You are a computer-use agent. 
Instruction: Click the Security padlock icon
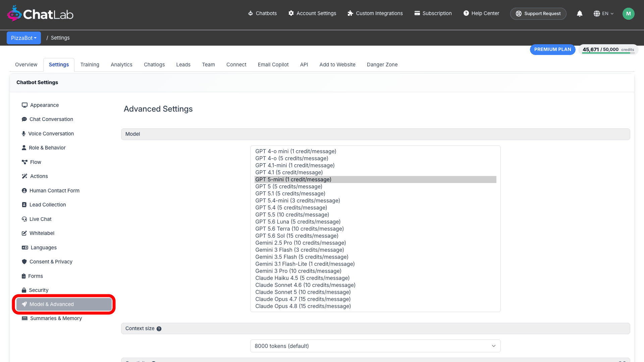click(24, 290)
